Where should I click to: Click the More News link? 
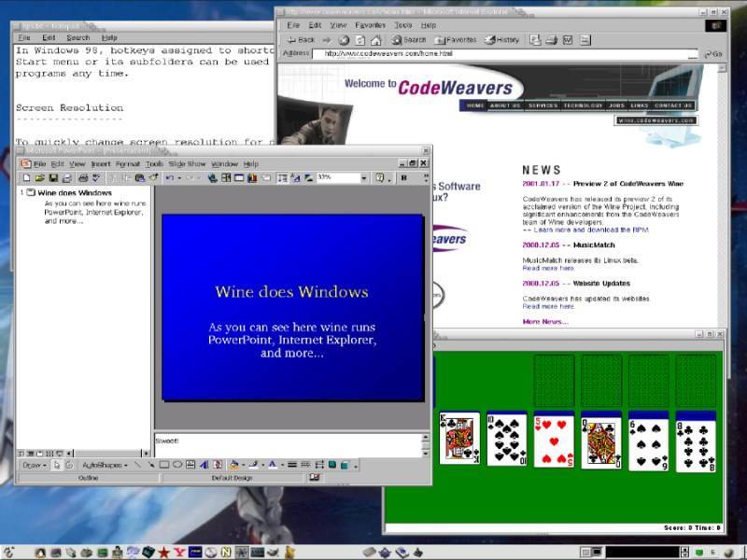(x=544, y=321)
